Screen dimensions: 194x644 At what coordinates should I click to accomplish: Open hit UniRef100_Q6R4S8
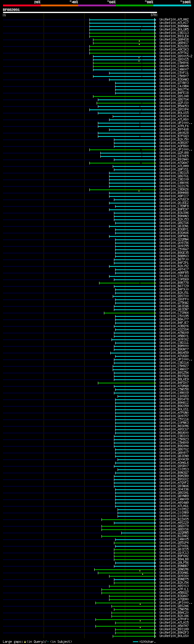tap(174, 40)
